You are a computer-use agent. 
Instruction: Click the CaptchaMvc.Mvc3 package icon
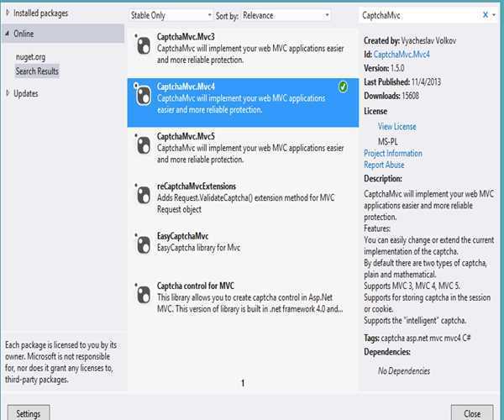[x=143, y=45]
